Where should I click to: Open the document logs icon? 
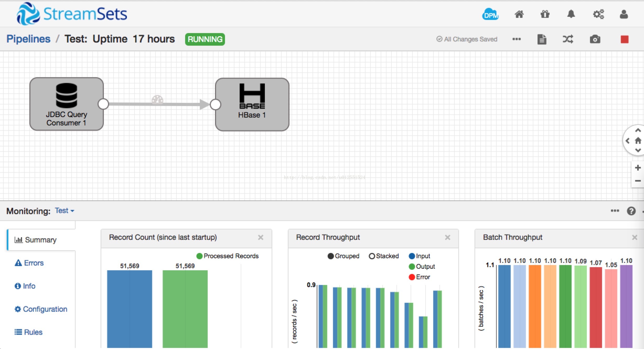(542, 39)
